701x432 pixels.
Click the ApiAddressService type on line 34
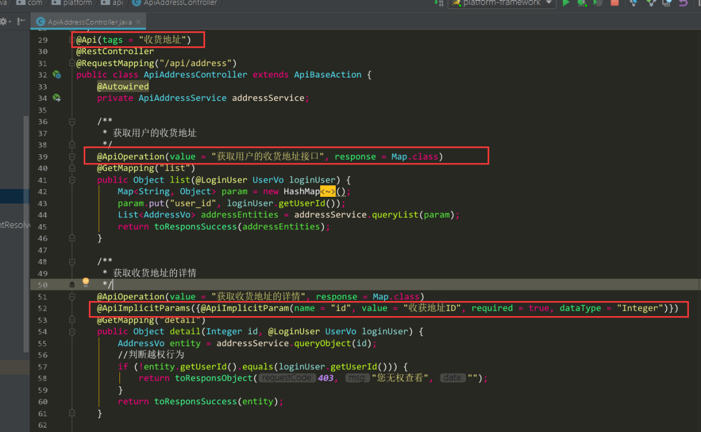click(182, 98)
